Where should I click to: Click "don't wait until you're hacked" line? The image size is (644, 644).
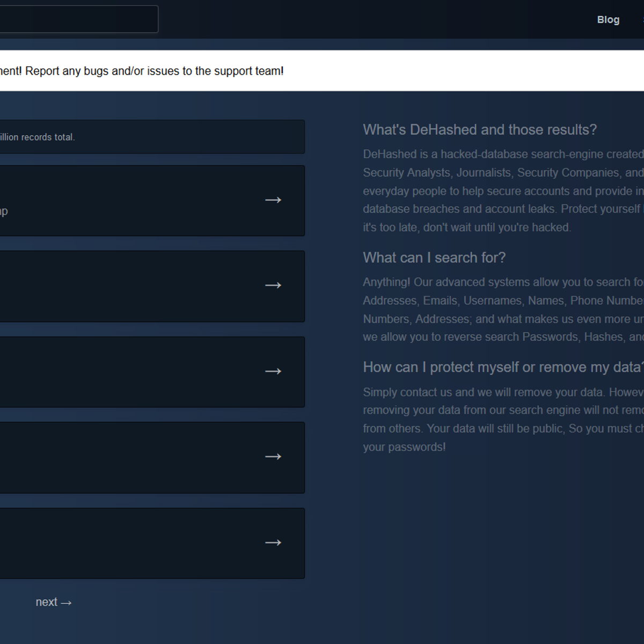[x=466, y=228]
